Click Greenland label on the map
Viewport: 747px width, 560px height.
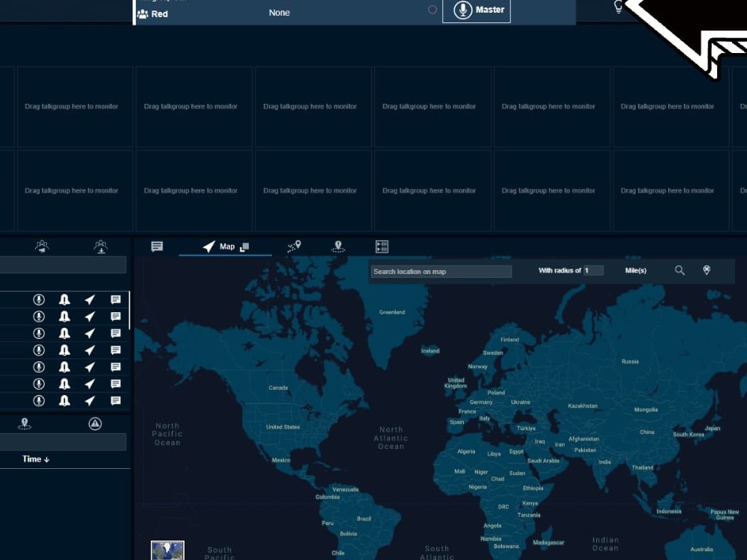392,312
